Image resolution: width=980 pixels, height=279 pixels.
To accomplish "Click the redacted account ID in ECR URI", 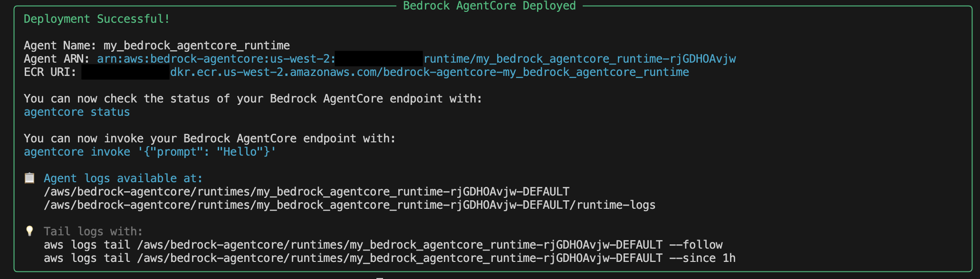I will click(x=125, y=72).
